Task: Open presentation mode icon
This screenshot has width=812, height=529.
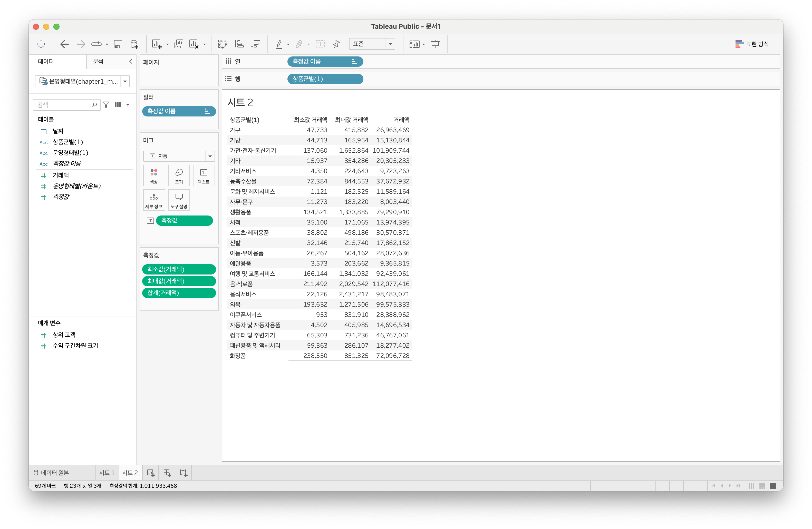Action: point(435,44)
